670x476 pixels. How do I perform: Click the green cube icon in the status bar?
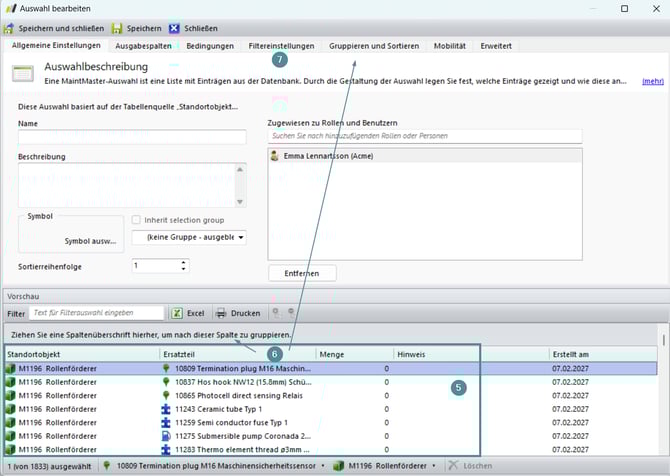click(339, 466)
